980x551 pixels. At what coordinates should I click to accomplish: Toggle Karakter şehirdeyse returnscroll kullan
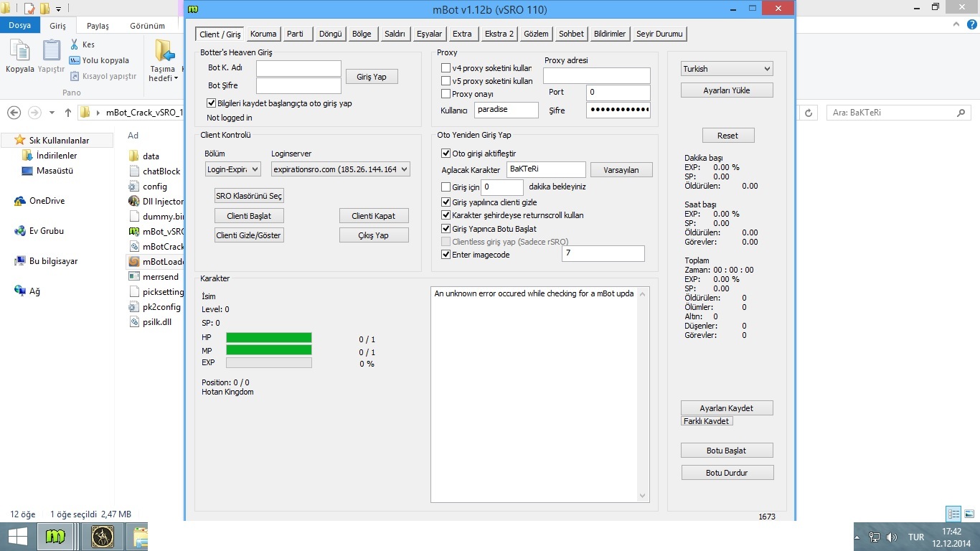(x=446, y=215)
